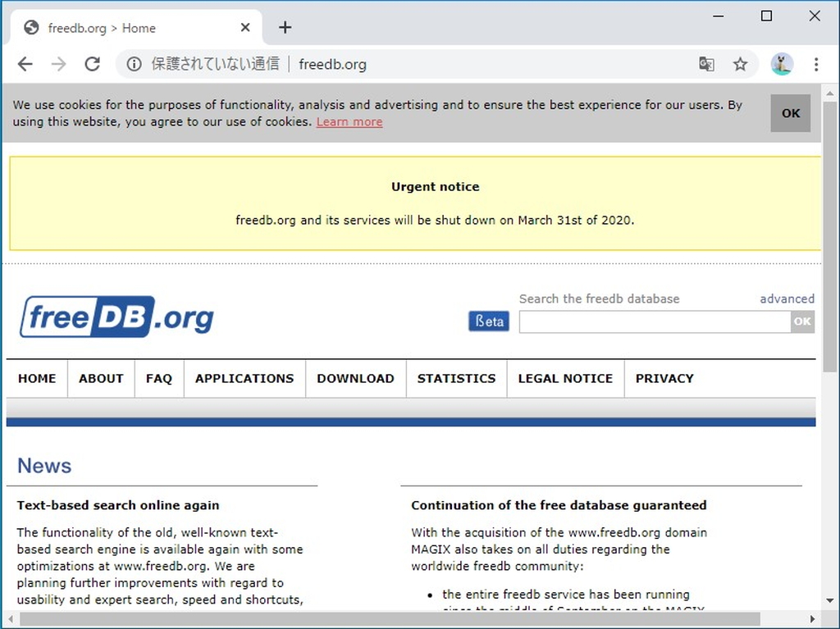Click the browser back arrow

(25, 64)
